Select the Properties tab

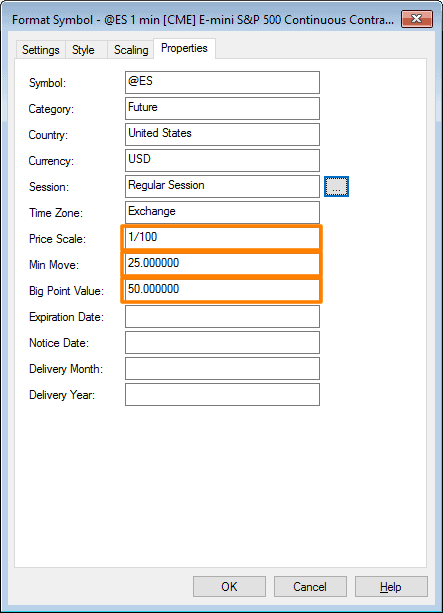pos(184,48)
